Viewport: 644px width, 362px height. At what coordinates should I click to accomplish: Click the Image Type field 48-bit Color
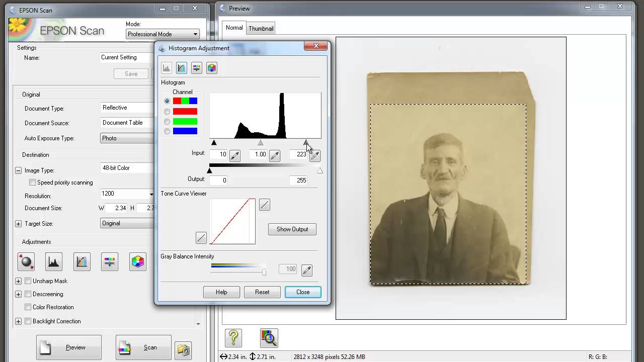pyautogui.click(x=127, y=168)
